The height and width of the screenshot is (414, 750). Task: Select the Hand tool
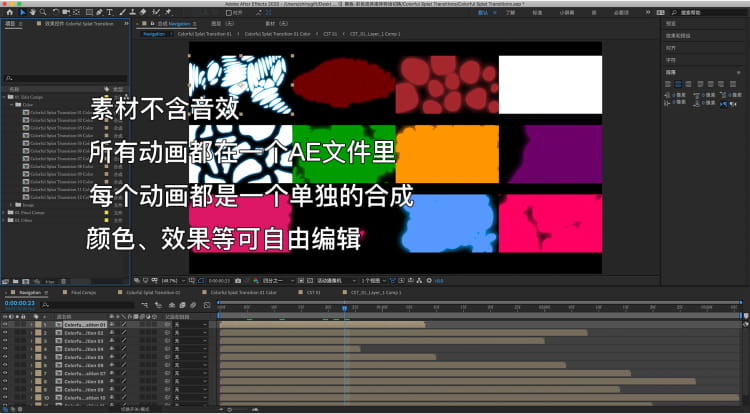pos(33,12)
